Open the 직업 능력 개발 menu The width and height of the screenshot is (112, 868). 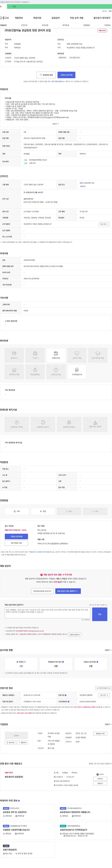76,18
